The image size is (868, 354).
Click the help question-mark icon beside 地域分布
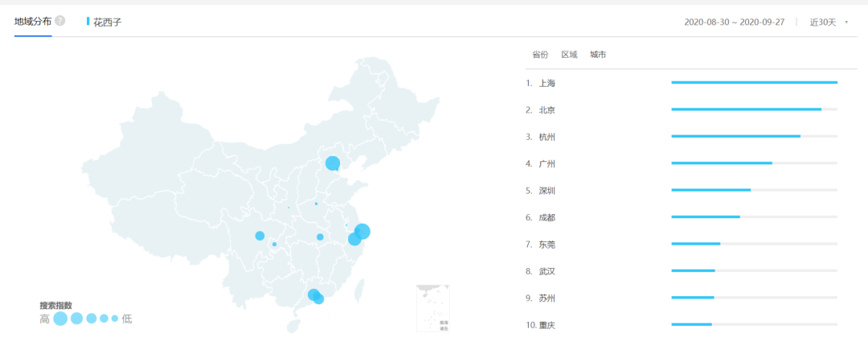pyautogui.click(x=59, y=21)
